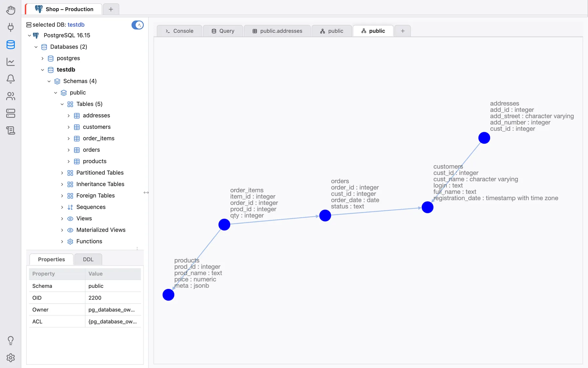This screenshot has height=368, width=588.
Task: Select the Shop – Production connection tab
Action: (x=64, y=9)
